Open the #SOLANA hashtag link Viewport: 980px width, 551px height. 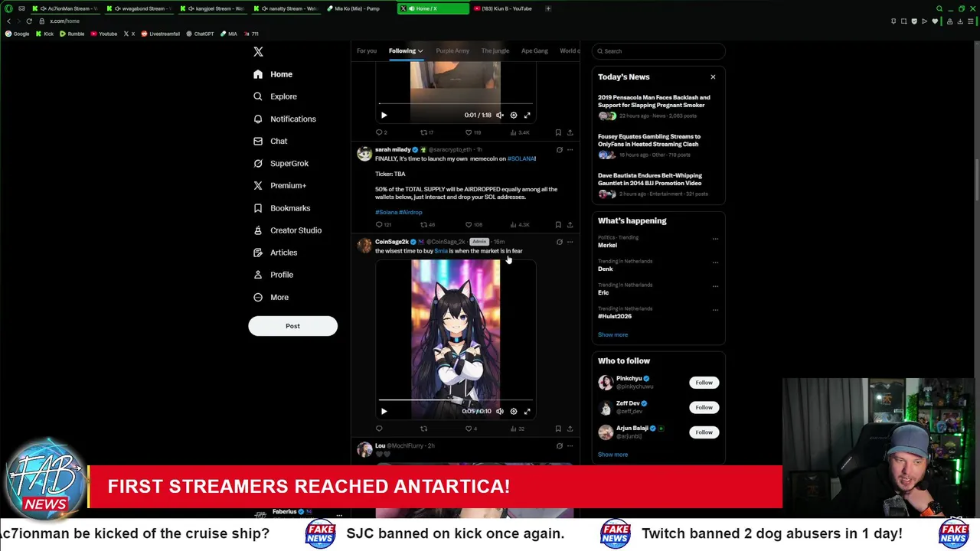pos(521,158)
